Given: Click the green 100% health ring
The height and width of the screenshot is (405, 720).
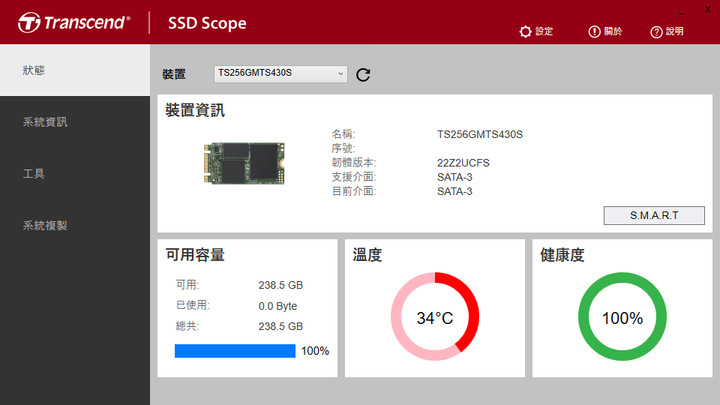Looking at the screenshot, I should pyautogui.click(x=622, y=316).
